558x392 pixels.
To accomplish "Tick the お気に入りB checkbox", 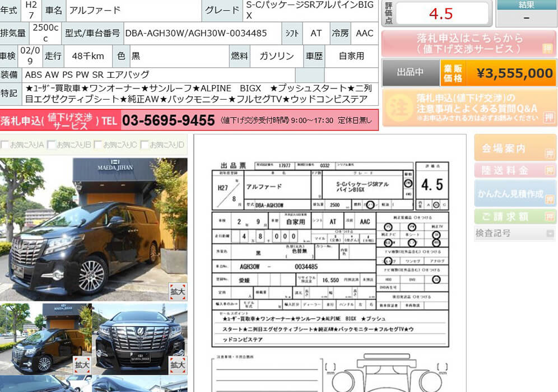I will coord(52,145).
